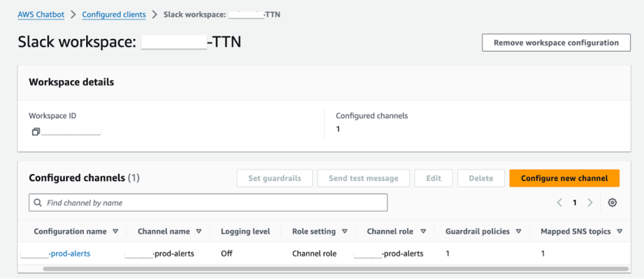
Task: Sort by Configuration name column arrow
Action: (x=115, y=231)
